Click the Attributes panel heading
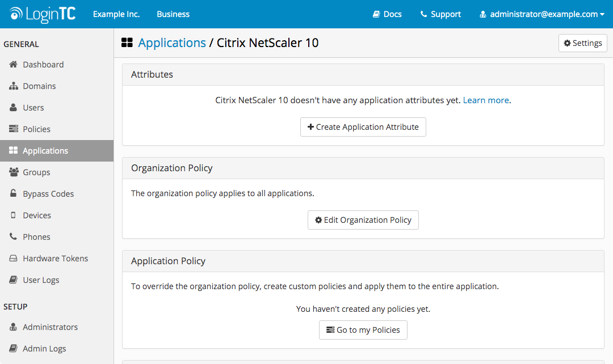 click(x=152, y=75)
